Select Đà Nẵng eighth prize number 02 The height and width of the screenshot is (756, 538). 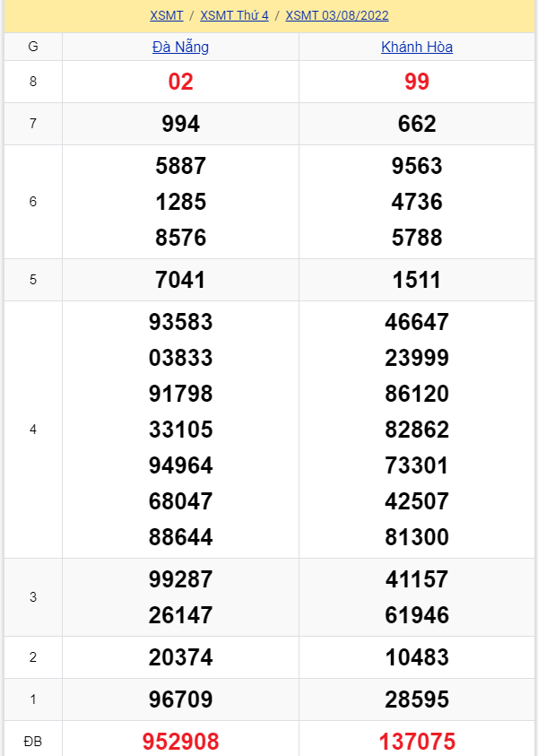coord(180,82)
